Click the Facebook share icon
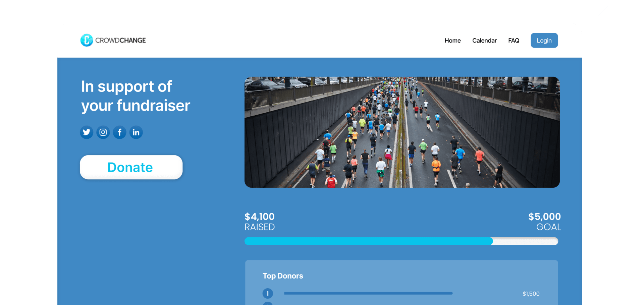The image size is (644, 305). (x=119, y=132)
